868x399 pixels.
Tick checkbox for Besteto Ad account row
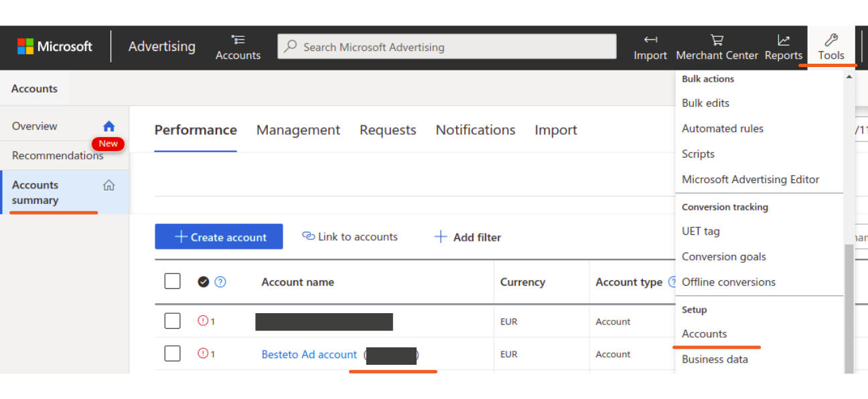(172, 353)
